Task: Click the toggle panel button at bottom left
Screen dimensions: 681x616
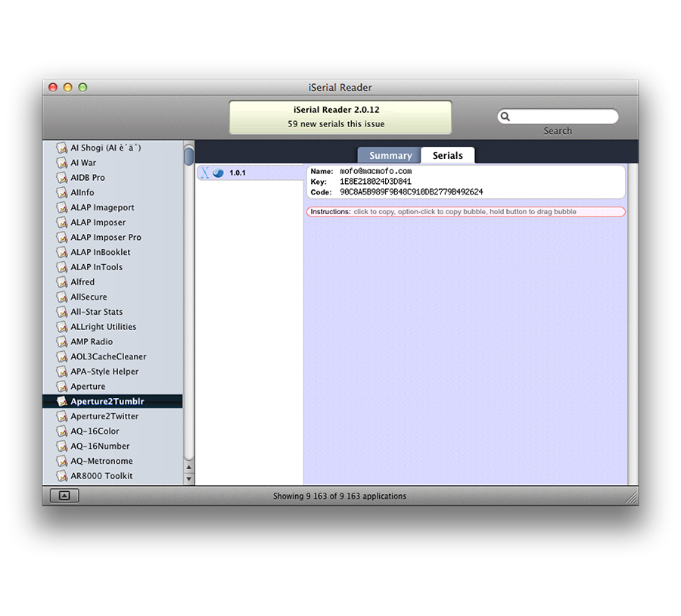Action: pos(64,495)
